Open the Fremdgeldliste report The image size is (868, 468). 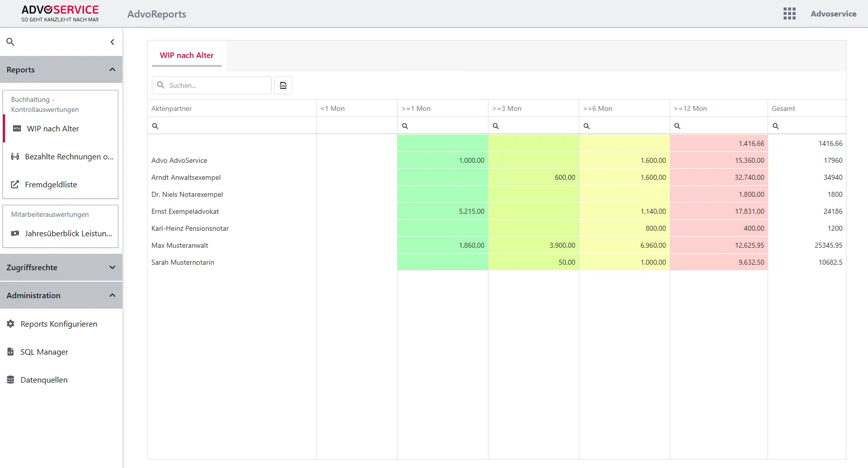tap(51, 184)
